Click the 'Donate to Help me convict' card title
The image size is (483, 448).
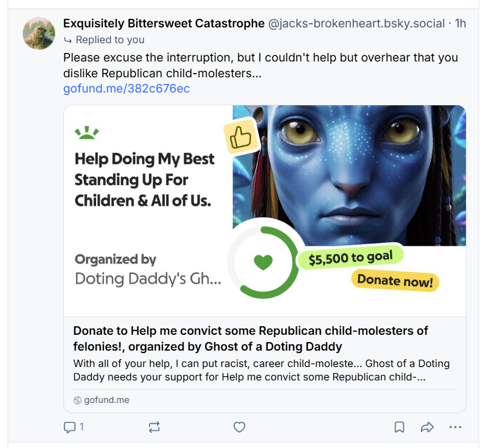tap(251, 338)
